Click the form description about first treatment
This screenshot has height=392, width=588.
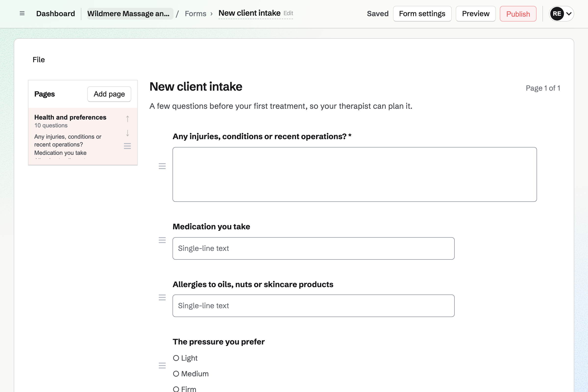[281, 106]
